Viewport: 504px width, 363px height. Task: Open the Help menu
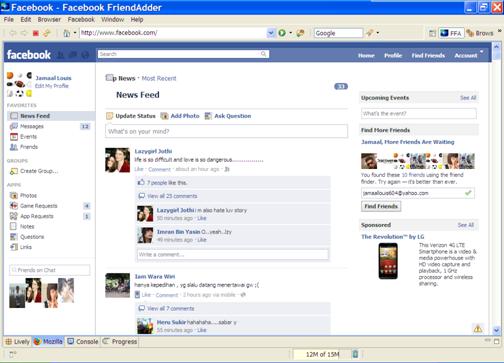pyautogui.click(x=137, y=20)
